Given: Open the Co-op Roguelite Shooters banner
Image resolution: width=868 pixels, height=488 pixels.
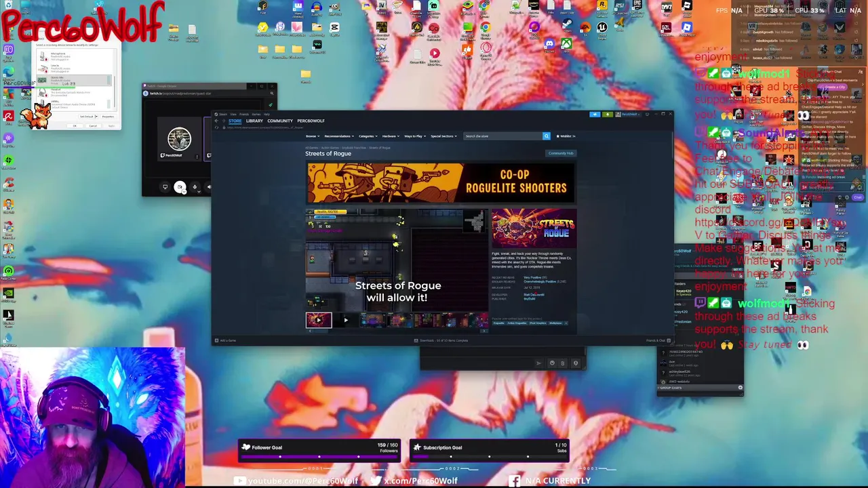Looking at the screenshot, I should (441, 184).
